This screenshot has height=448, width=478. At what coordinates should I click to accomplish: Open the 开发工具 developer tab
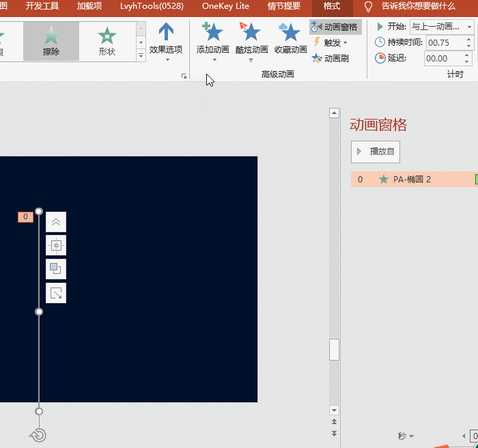[42, 6]
